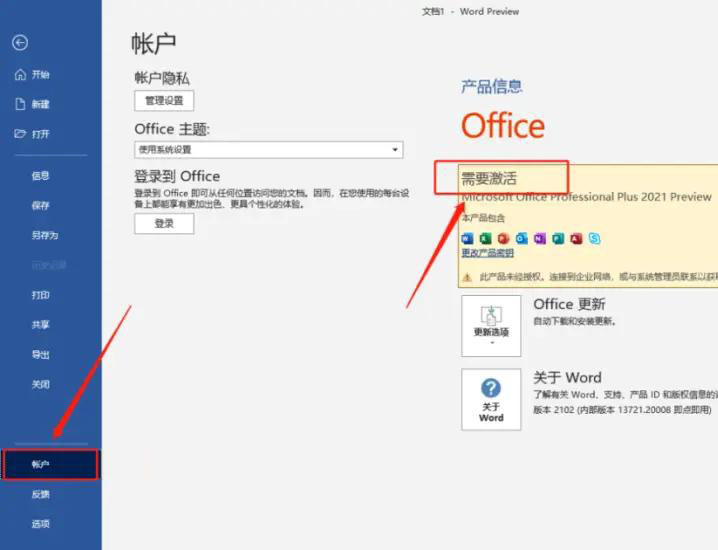
Task: Click the Outlook app icon under 本产品包含
Action: point(522,239)
